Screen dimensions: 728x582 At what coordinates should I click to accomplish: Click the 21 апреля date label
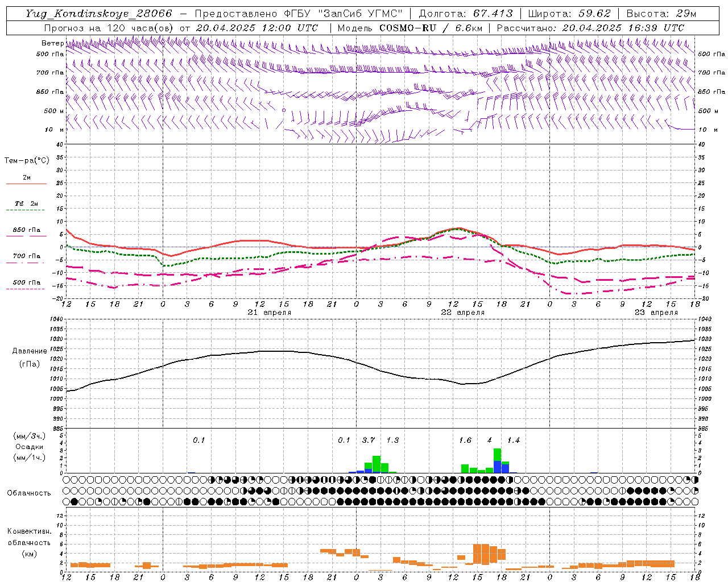(270, 313)
